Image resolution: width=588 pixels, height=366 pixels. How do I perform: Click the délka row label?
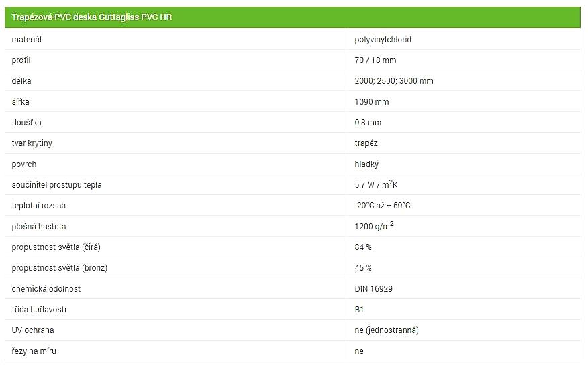coord(21,81)
